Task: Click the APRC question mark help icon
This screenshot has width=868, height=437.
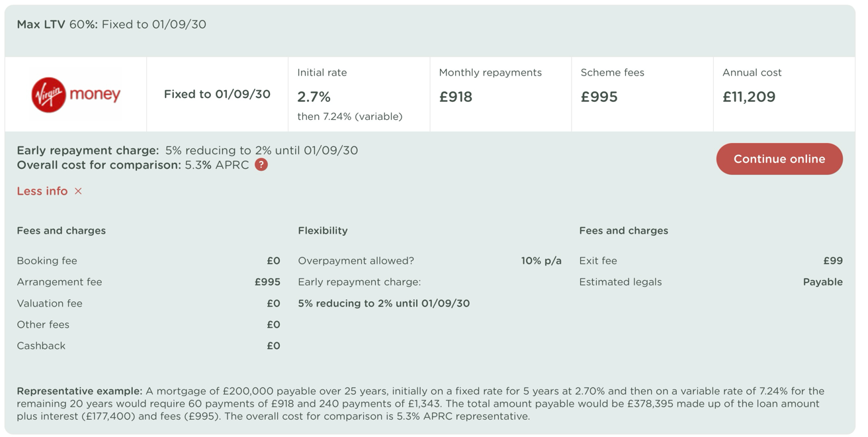Action: pos(261,165)
